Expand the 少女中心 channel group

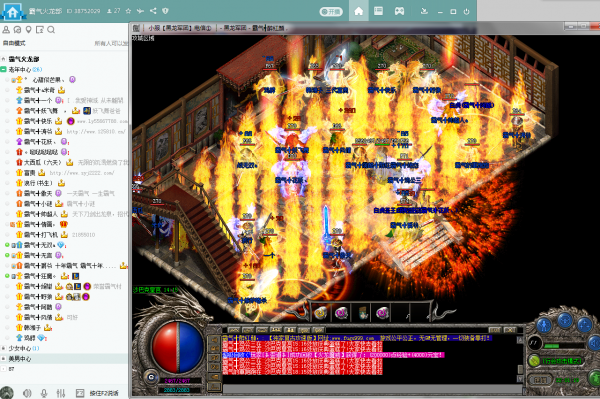(x=3, y=348)
